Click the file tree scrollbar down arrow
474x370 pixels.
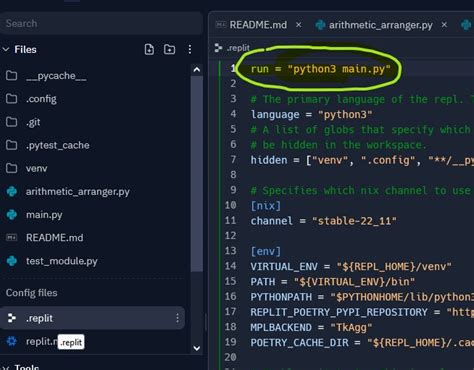coord(197,348)
